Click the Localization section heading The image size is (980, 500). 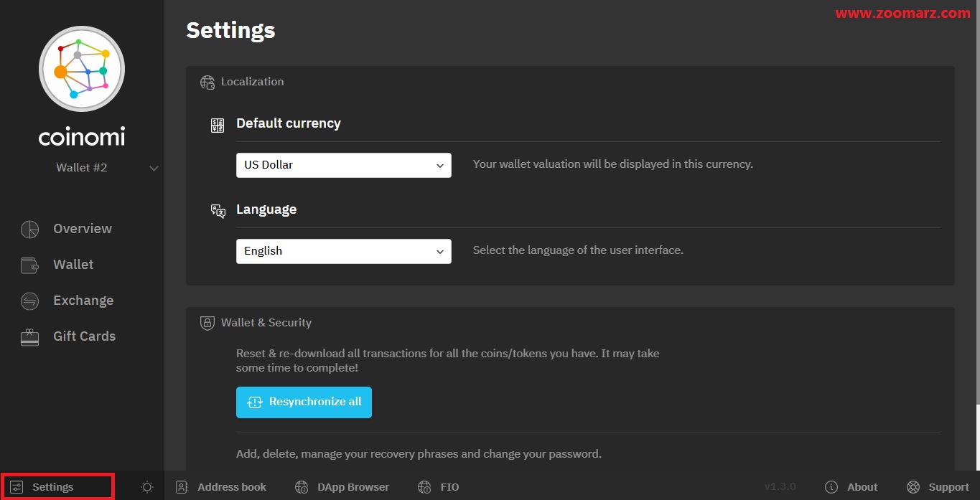click(x=253, y=82)
